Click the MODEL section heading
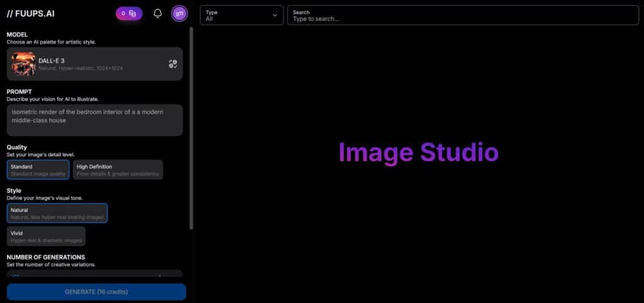The height and width of the screenshot is (303, 644). click(x=17, y=35)
